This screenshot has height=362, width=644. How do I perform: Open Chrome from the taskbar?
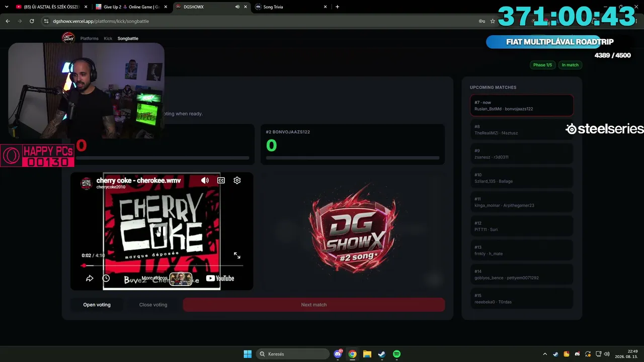(x=353, y=354)
